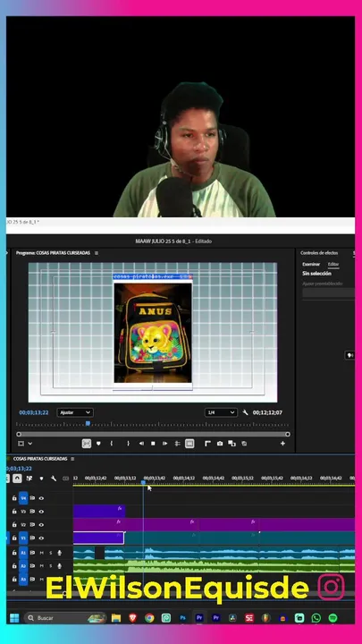Open Google Chrome from the taskbar
The width and height of the screenshot is (362, 644).
[x=149, y=618]
